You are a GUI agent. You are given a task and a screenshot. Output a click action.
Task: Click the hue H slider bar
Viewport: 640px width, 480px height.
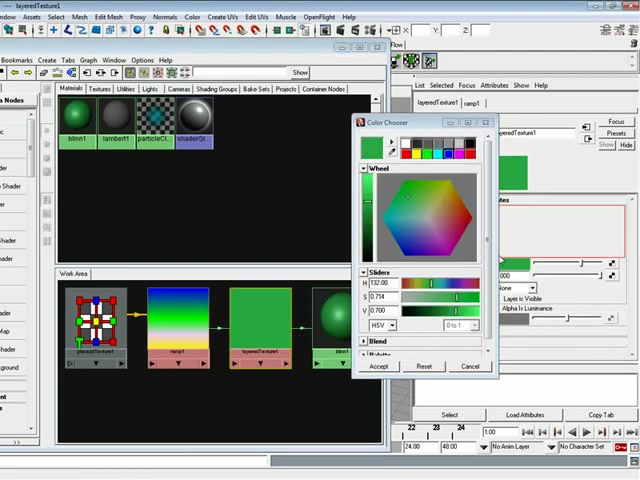click(x=440, y=283)
